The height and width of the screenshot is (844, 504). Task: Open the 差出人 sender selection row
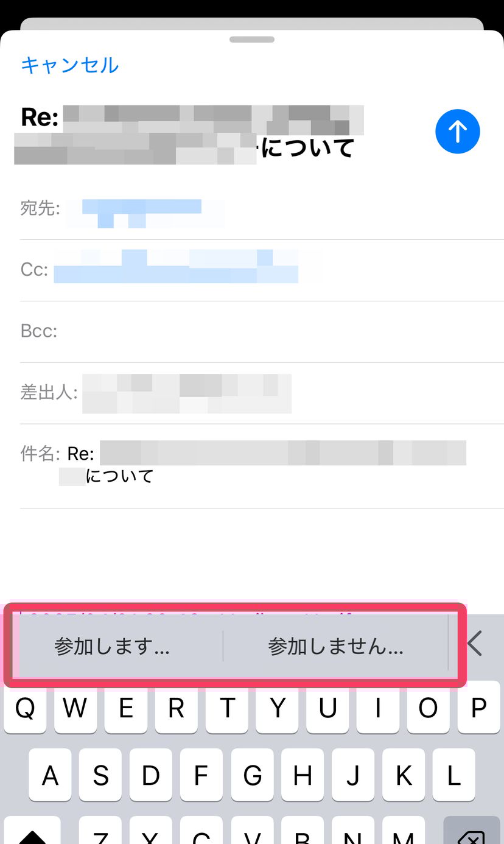262,393
